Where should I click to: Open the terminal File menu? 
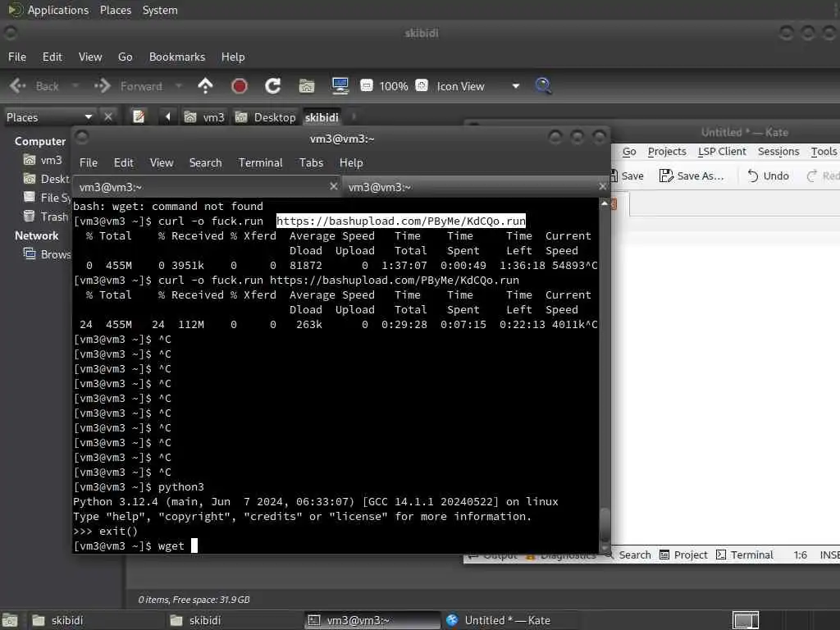click(x=89, y=163)
